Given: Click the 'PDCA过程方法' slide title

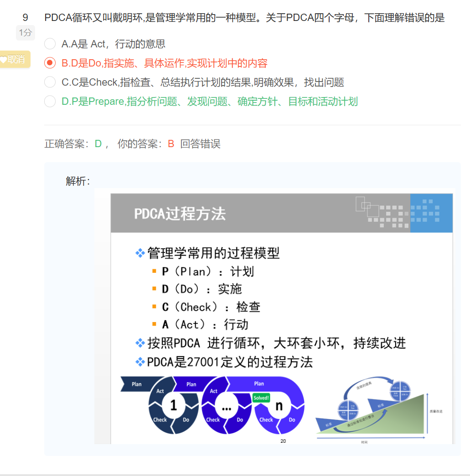Looking at the screenshot, I should (x=180, y=214).
